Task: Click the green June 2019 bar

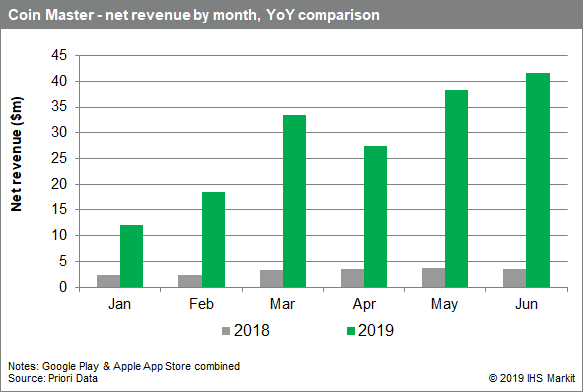Action: point(538,180)
